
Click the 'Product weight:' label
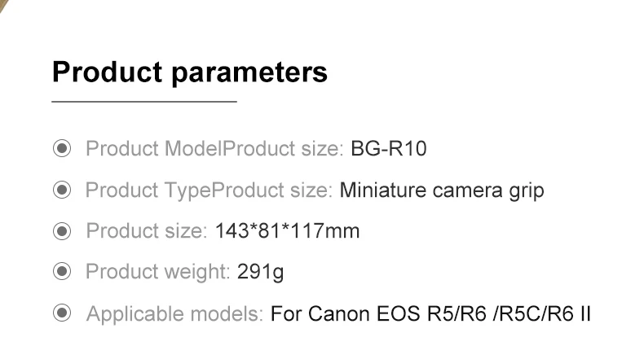tap(158, 272)
